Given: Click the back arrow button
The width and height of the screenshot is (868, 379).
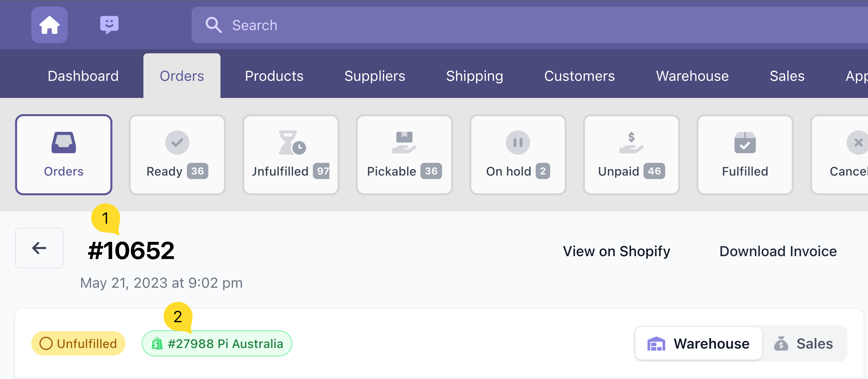Looking at the screenshot, I should coord(39,248).
